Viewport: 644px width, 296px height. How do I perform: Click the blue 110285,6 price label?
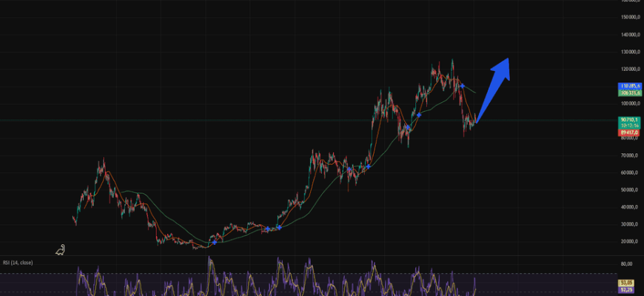(628, 86)
